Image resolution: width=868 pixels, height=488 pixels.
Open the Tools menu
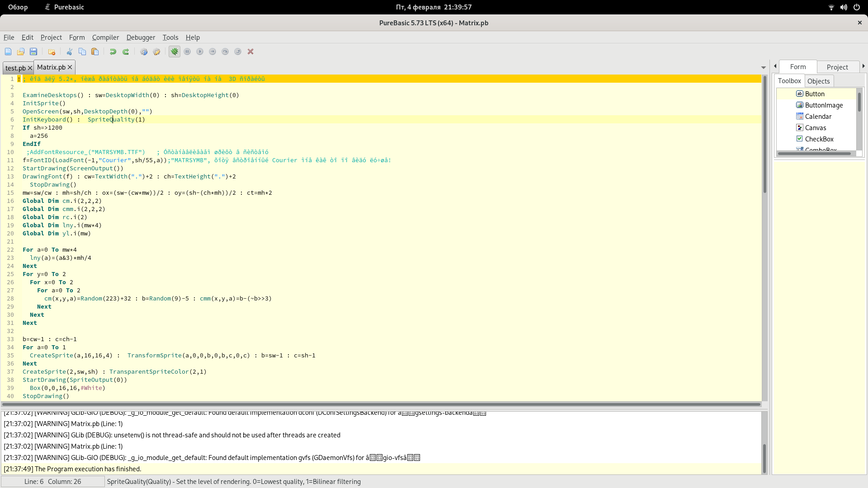[170, 38]
